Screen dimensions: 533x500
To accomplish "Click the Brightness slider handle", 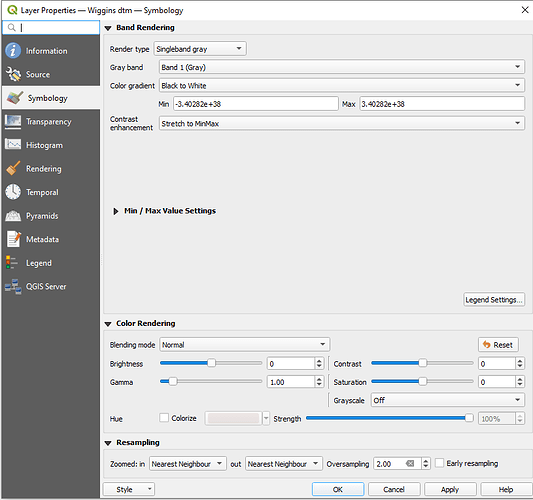I will [x=211, y=363].
